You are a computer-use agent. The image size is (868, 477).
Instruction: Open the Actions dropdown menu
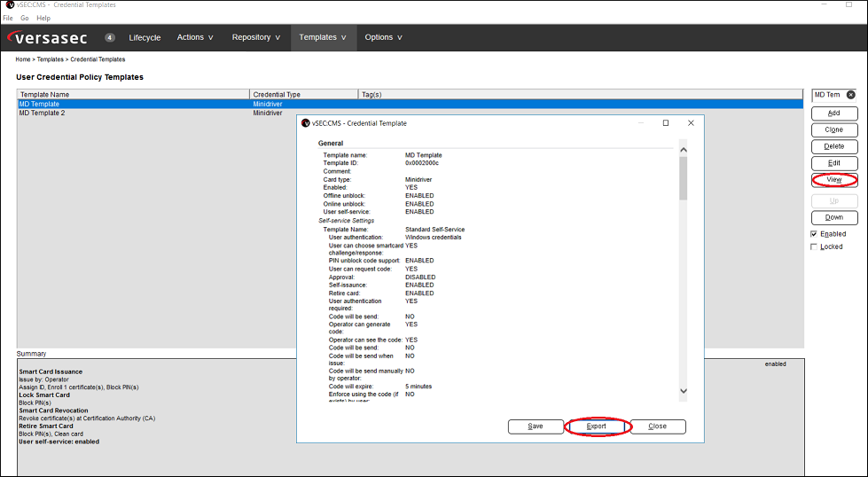[195, 37]
